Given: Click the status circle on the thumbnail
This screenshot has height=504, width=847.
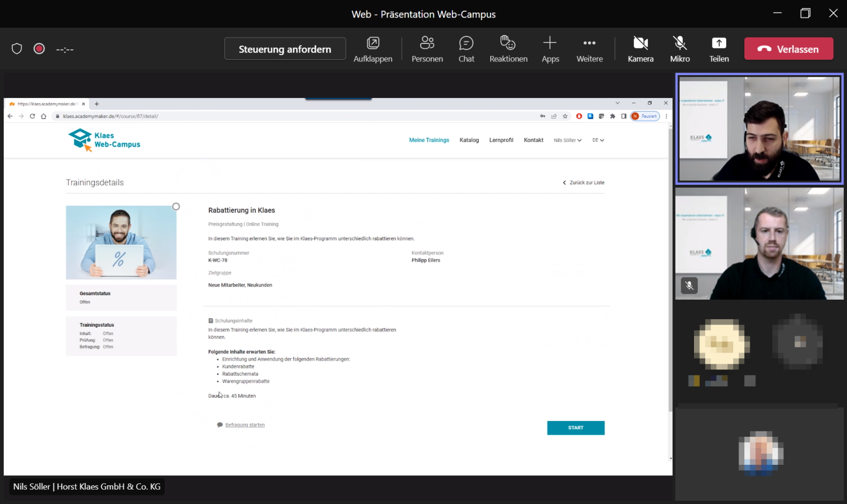Looking at the screenshot, I should click(x=176, y=206).
